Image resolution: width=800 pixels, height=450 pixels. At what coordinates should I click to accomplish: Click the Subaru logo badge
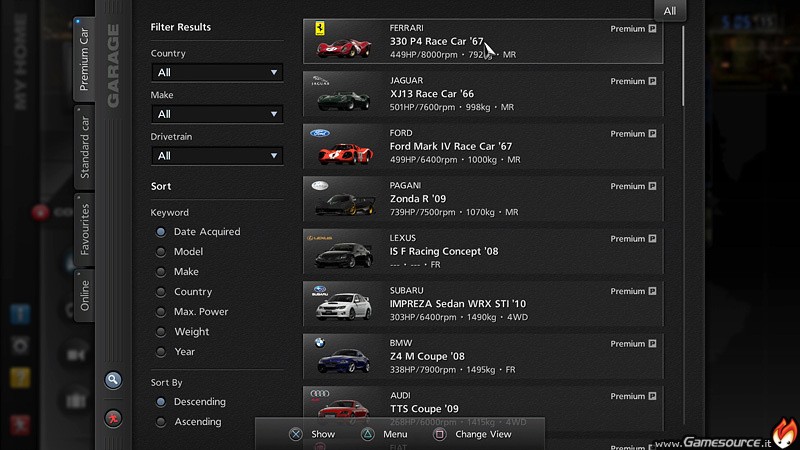point(320,291)
